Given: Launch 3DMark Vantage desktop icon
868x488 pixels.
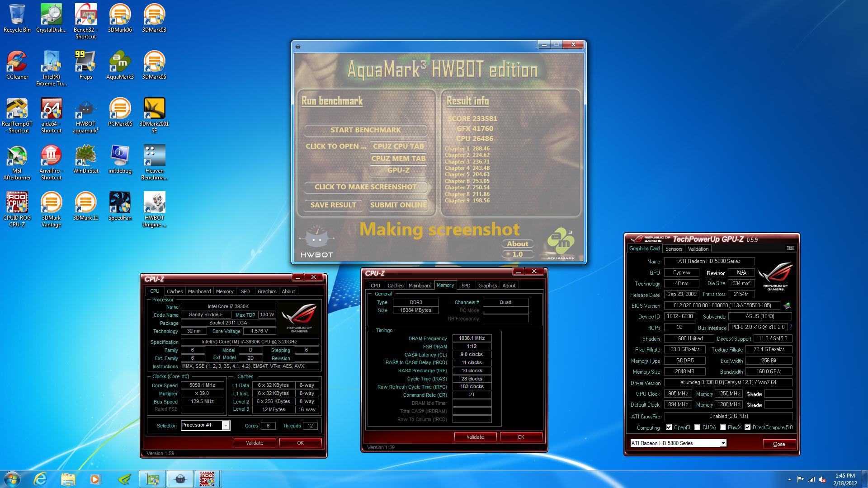Looking at the screenshot, I should [x=51, y=209].
